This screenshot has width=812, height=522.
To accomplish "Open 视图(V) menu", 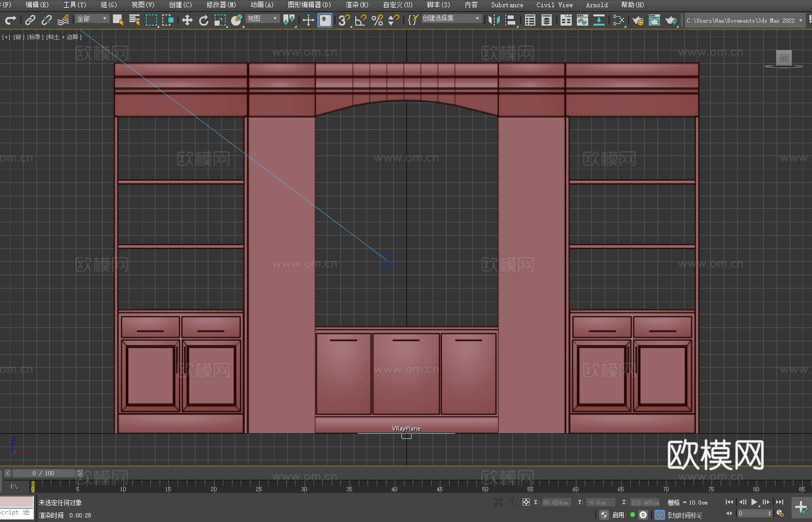I will 143,5.
